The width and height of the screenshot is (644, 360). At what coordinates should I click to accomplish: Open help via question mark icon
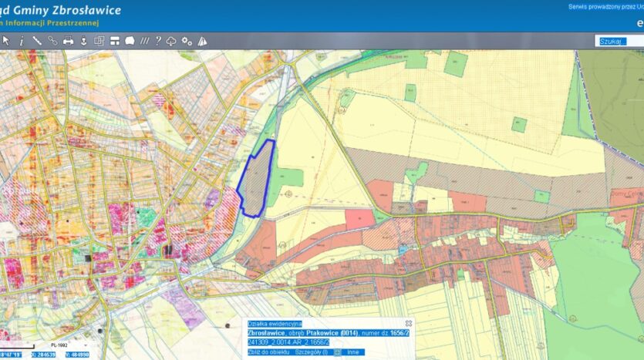pyautogui.click(x=158, y=41)
